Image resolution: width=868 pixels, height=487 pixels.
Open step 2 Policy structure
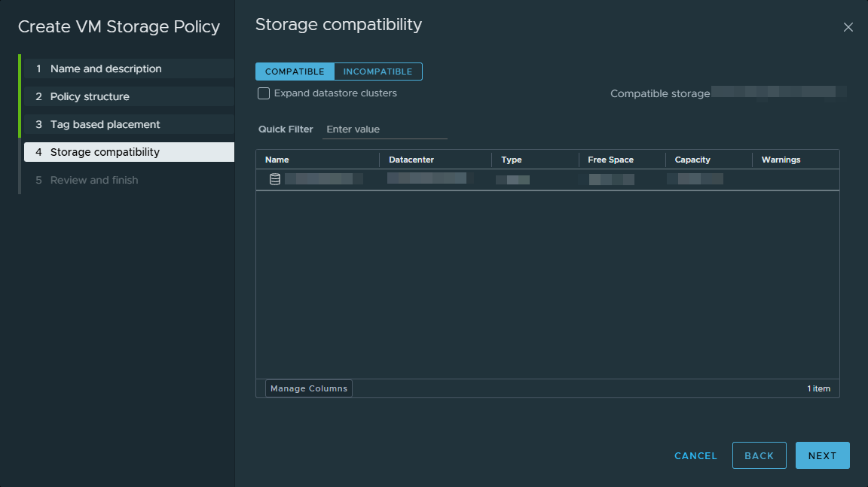tap(90, 96)
